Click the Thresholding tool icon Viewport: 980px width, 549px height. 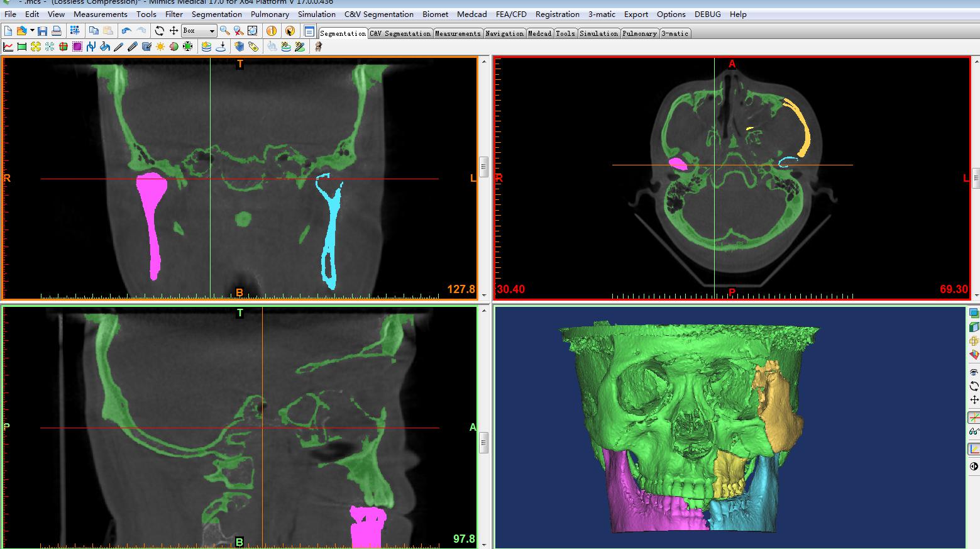[22, 47]
